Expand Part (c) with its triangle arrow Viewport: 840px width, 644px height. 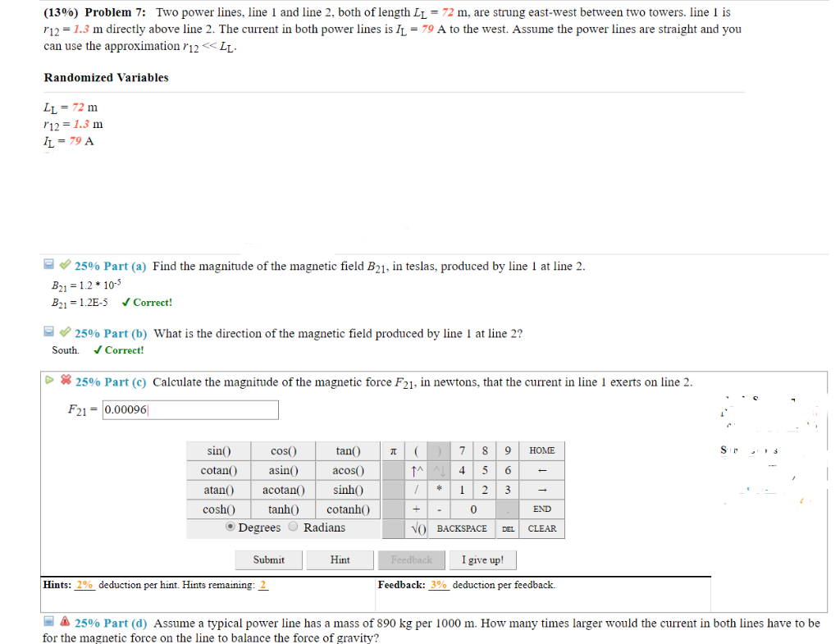click(x=48, y=380)
